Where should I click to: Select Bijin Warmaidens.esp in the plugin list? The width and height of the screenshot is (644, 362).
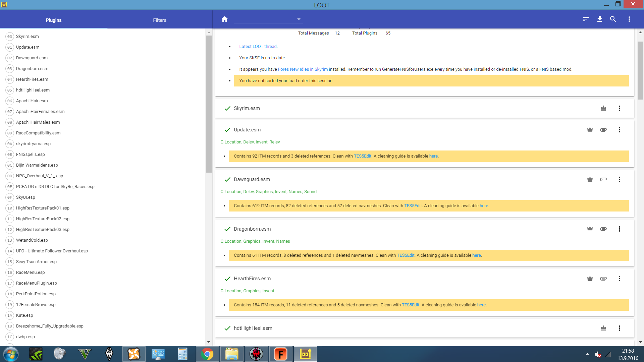103,165
